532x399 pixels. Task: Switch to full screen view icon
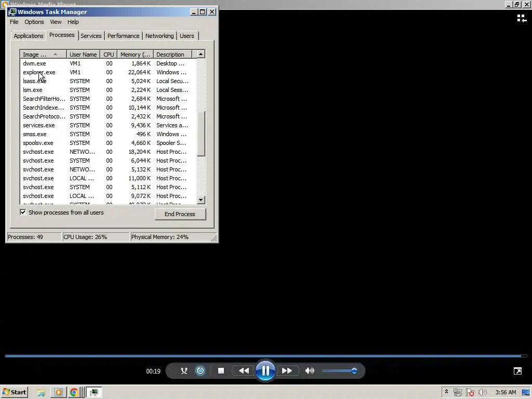point(517,371)
